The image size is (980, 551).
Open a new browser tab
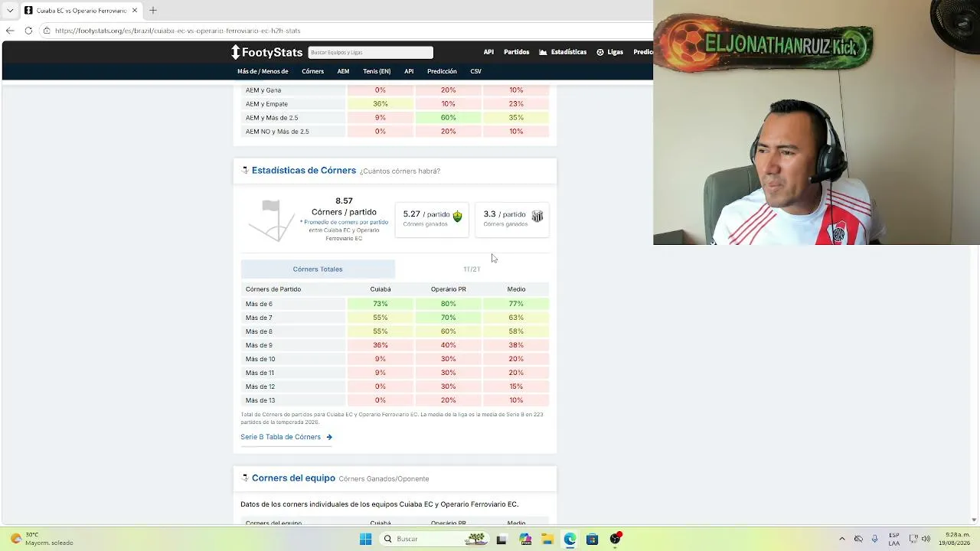point(153,11)
